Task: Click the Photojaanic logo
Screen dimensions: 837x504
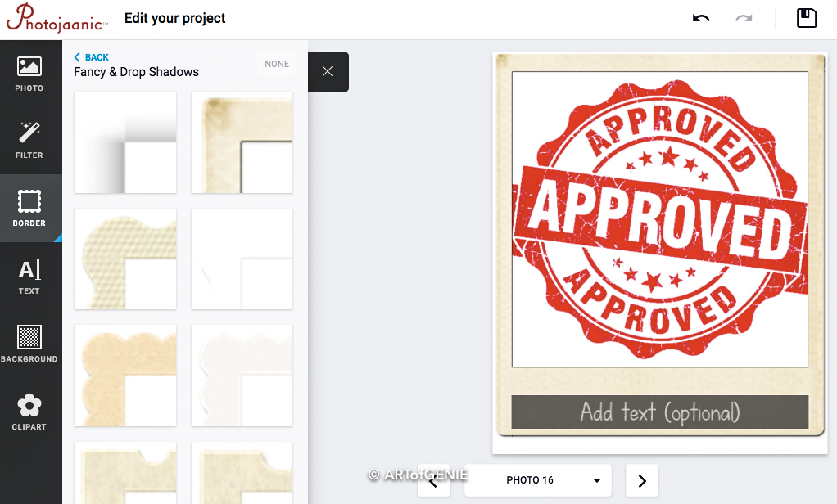Action: [x=57, y=18]
